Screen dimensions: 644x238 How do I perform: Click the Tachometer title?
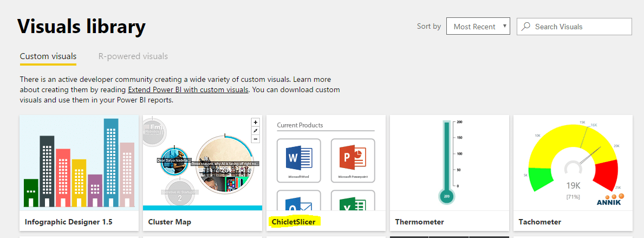click(x=539, y=222)
